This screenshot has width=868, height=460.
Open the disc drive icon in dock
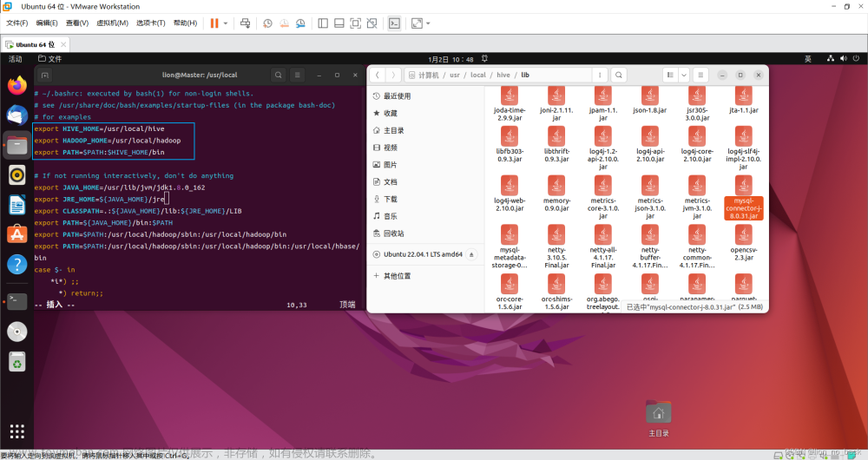click(17, 332)
